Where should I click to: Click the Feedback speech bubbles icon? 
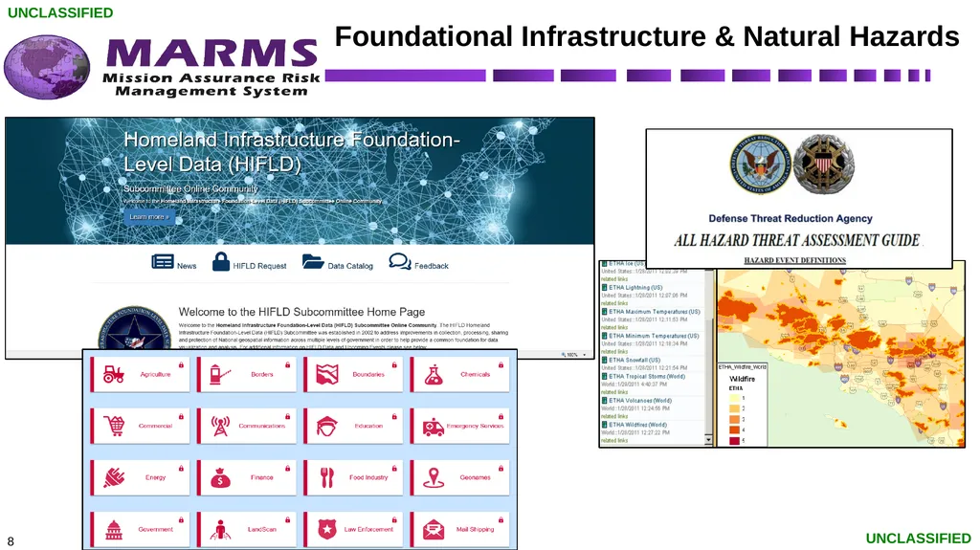[x=399, y=261]
